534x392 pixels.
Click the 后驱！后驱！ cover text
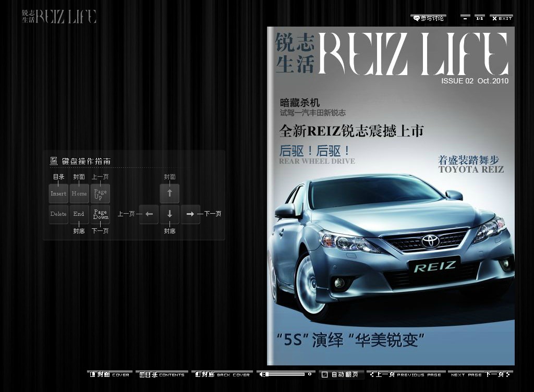(314, 151)
